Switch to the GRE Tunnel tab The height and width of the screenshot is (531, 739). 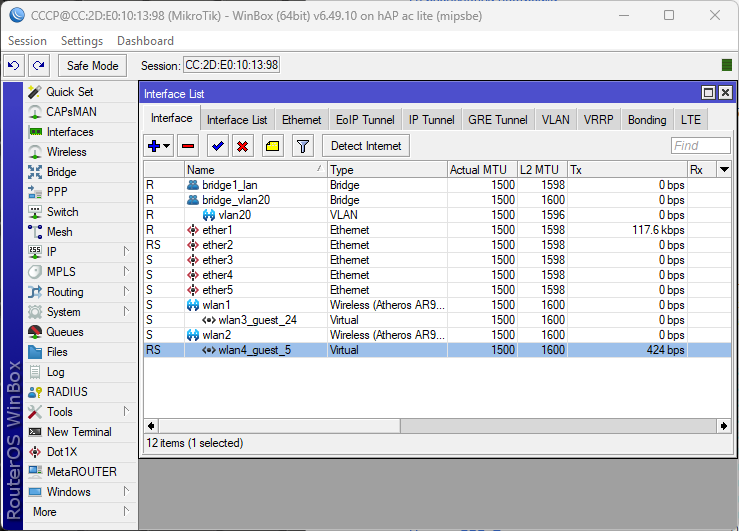498,120
